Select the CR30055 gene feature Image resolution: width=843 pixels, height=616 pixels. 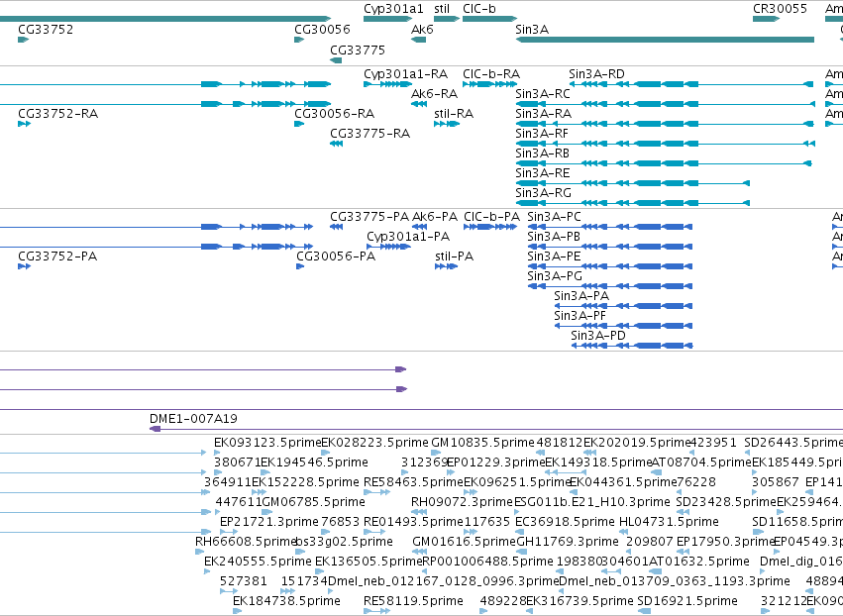pos(766,19)
